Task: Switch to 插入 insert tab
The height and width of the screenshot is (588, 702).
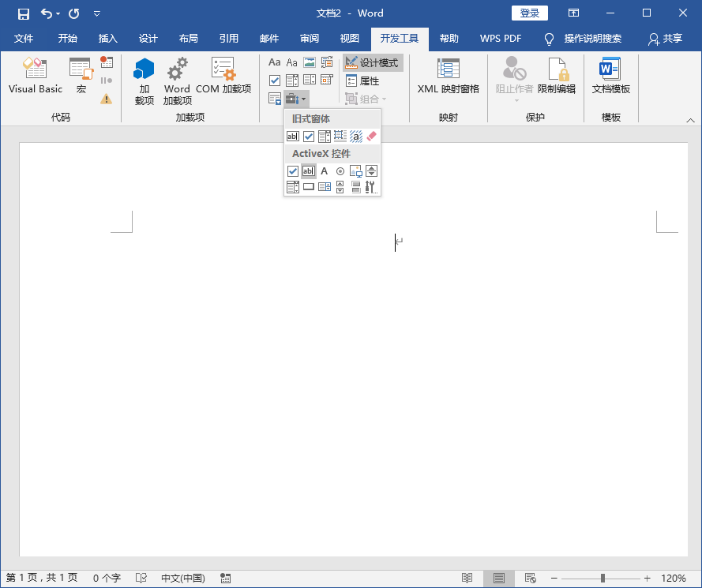Action: [108, 39]
